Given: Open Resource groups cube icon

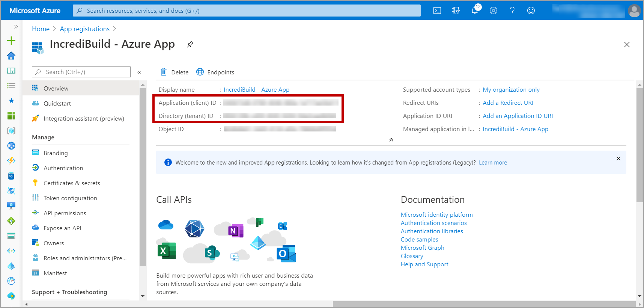Looking at the screenshot, I should point(11,131).
